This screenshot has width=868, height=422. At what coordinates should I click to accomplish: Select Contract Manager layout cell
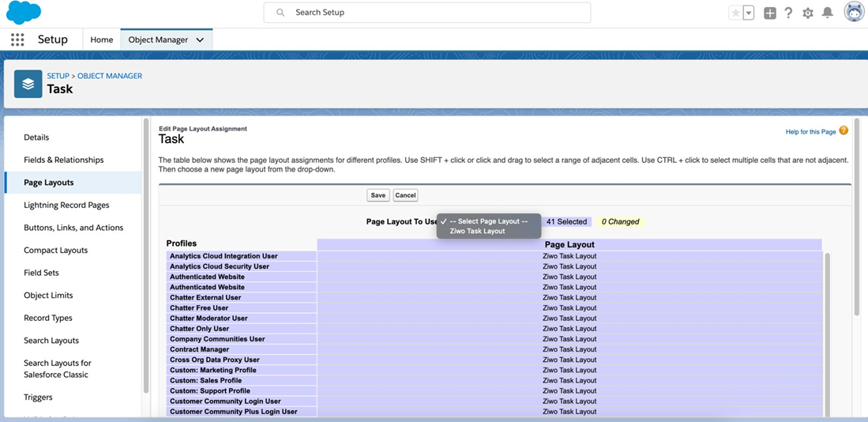[x=569, y=349]
